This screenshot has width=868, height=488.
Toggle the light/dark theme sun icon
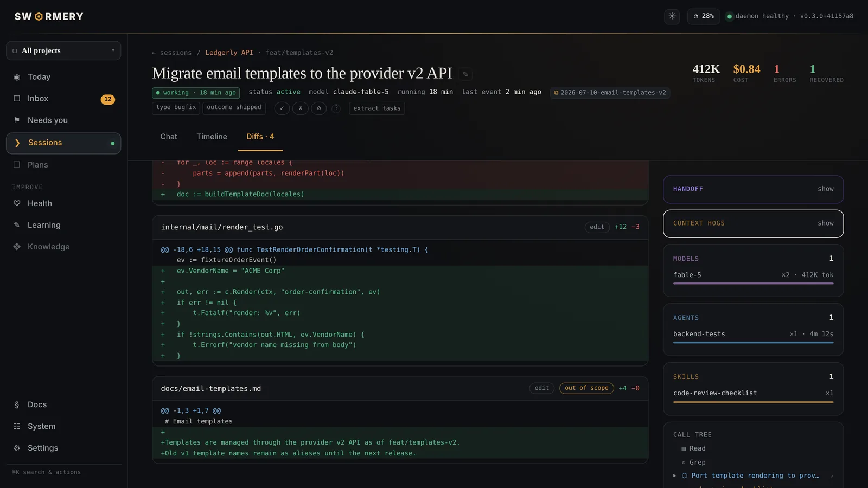[672, 16]
